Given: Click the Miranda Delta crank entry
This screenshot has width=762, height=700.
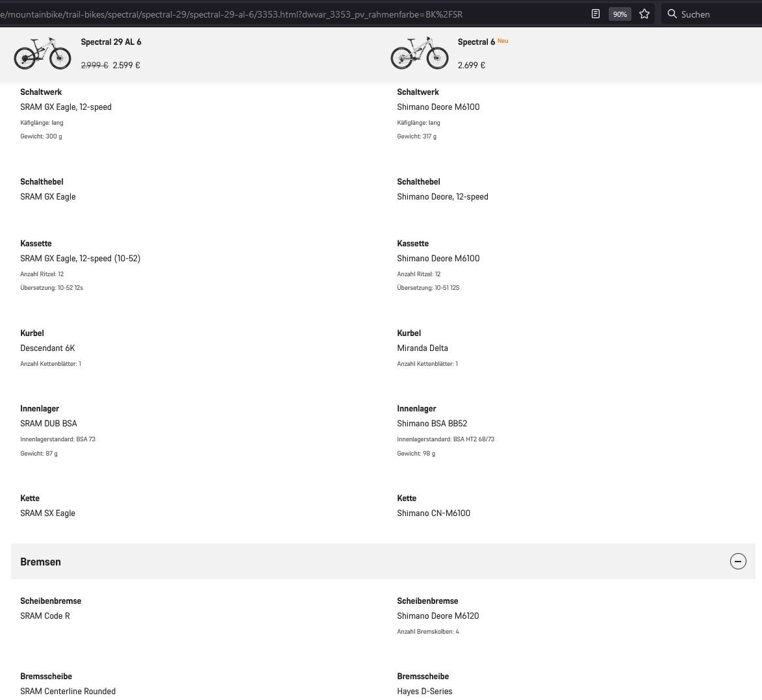Looking at the screenshot, I should pyautogui.click(x=422, y=348).
